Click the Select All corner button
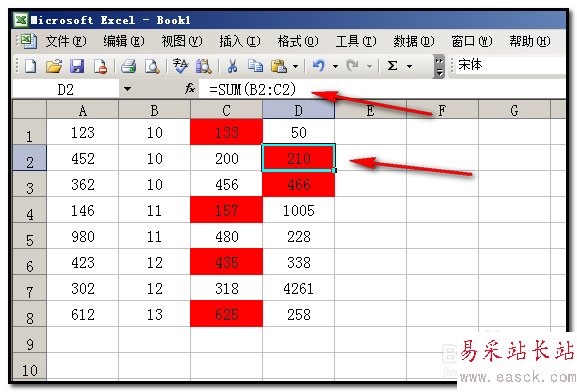 pyautogui.click(x=29, y=109)
